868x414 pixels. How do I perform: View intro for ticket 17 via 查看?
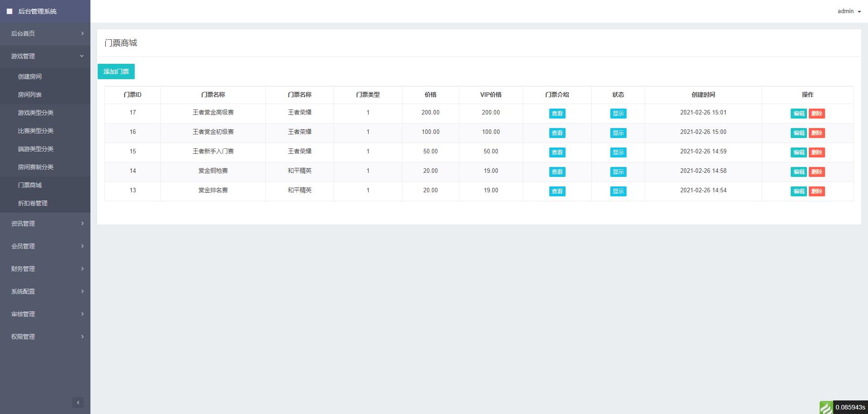[557, 114]
